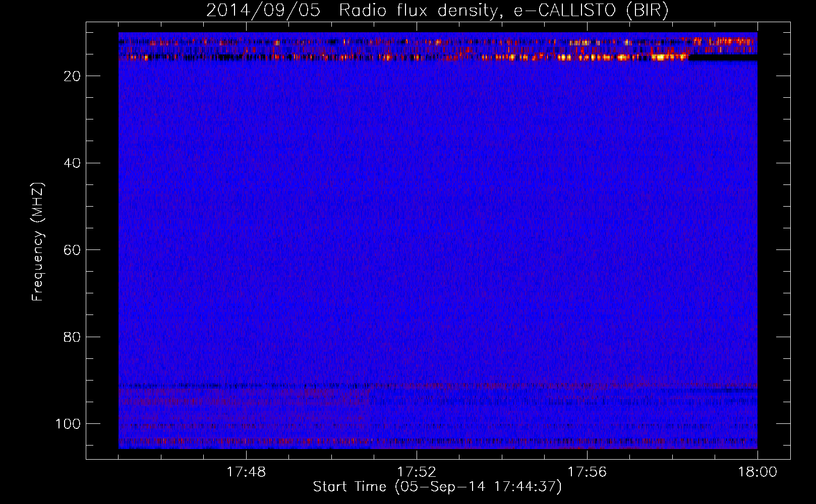Click the "Start Time (05-Sep-14 17:44:37)" label
The image size is (816, 504).
437,487
